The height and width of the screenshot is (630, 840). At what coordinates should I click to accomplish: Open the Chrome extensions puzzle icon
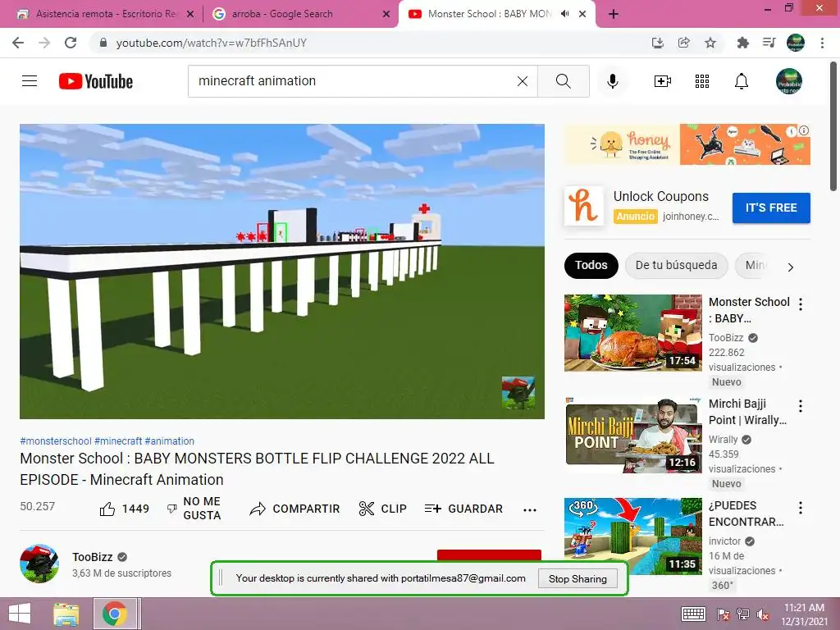pos(742,43)
